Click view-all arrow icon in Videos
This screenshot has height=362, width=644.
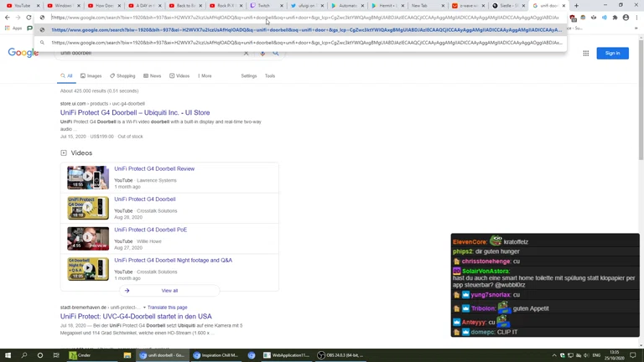point(127,291)
